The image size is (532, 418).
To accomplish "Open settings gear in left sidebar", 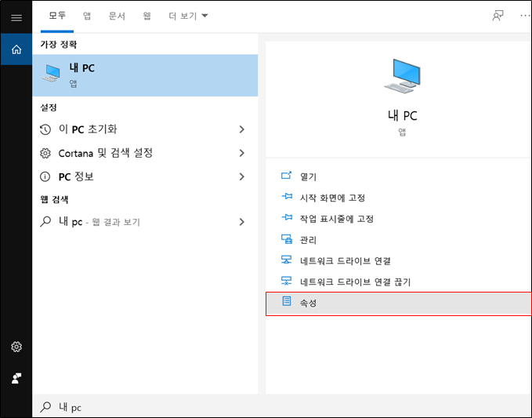I will (16, 347).
